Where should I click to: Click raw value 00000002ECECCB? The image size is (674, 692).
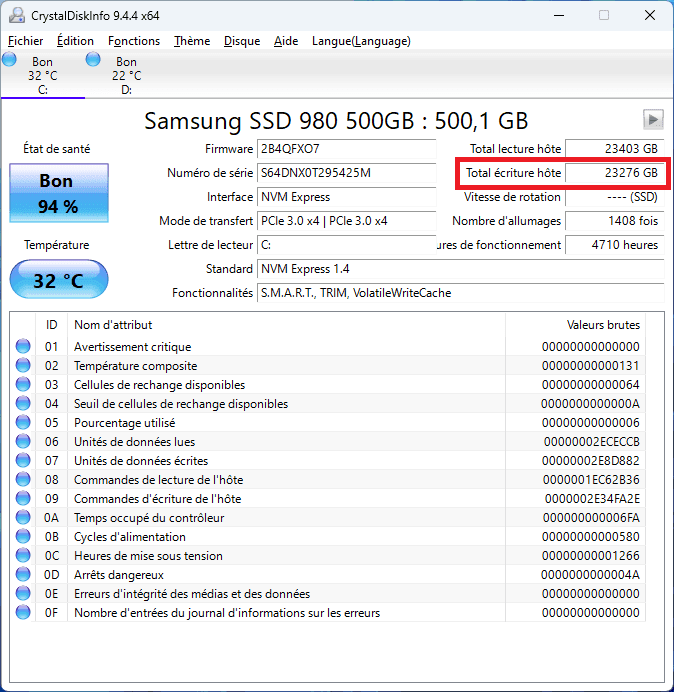pyautogui.click(x=591, y=442)
